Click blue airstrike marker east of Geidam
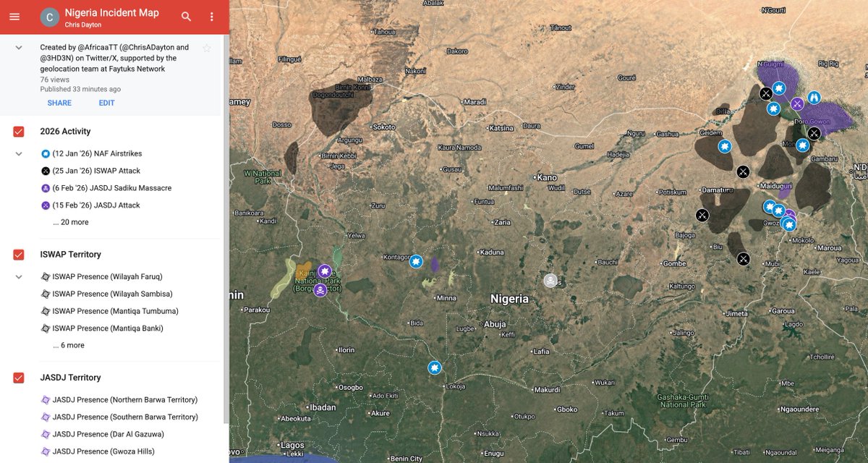Screen dimensions: 868x463 click(x=724, y=147)
